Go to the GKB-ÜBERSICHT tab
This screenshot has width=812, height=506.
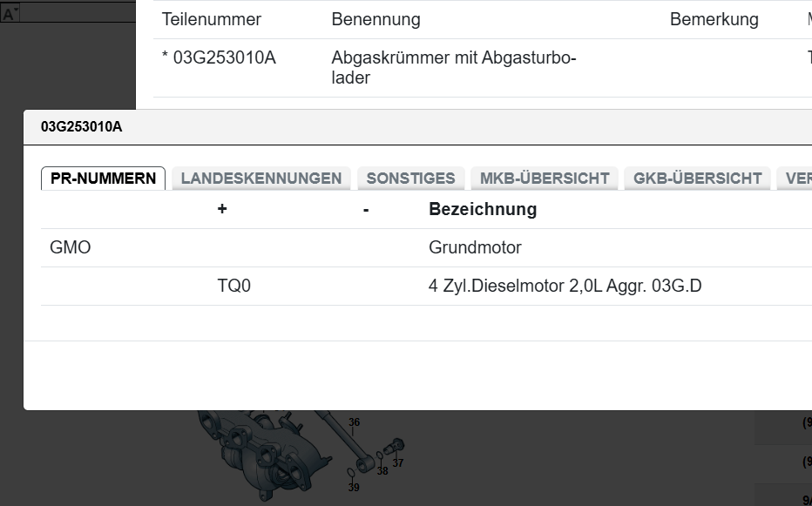click(x=697, y=179)
